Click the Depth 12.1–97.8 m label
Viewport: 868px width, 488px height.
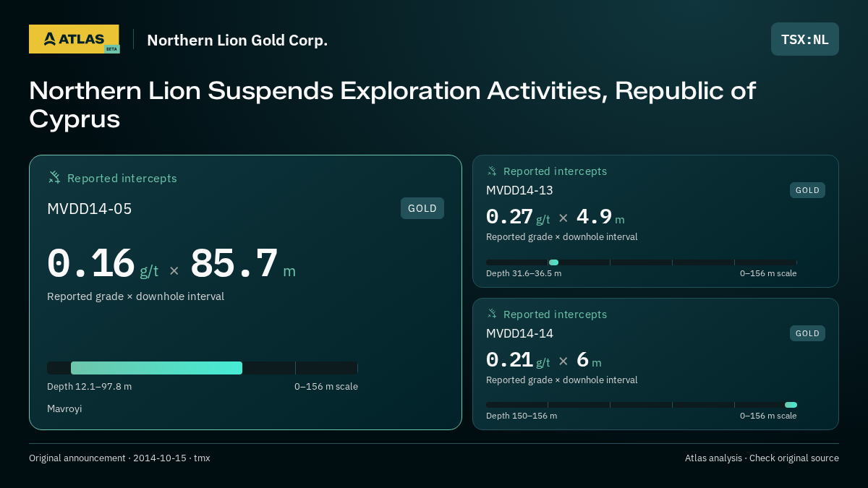tap(89, 387)
